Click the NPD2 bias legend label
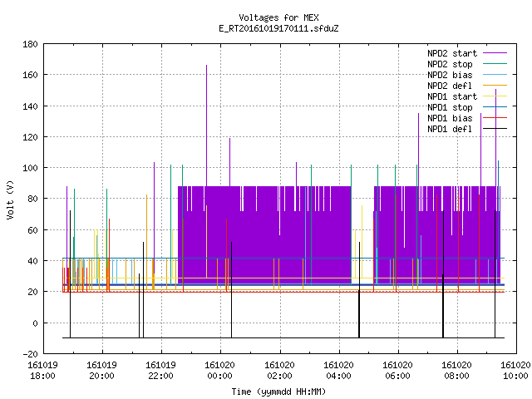The width and height of the screenshot is (532, 399). (450, 75)
